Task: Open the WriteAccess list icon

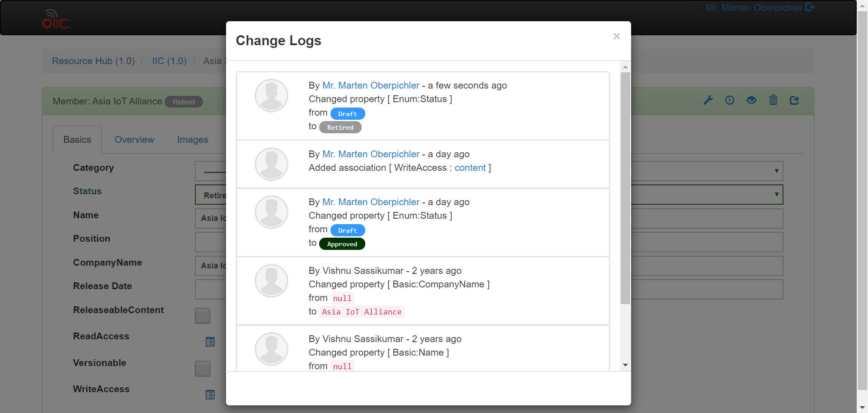Action: pos(210,395)
